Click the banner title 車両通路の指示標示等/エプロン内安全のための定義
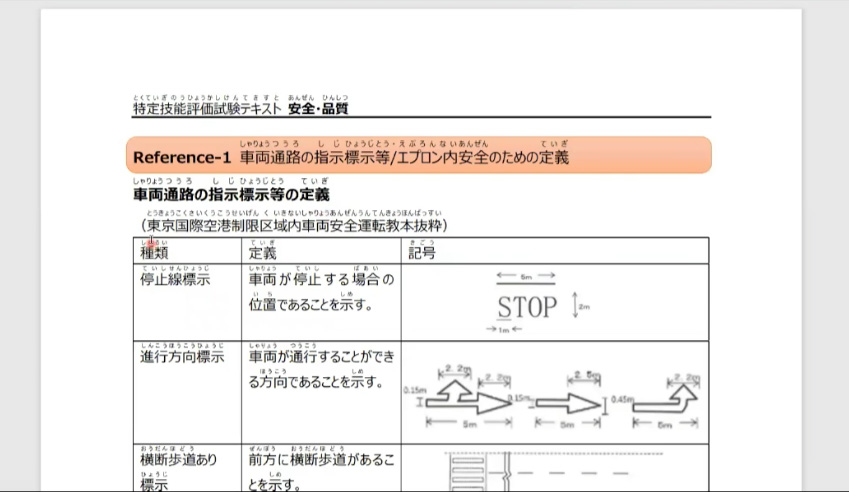 (x=404, y=158)
